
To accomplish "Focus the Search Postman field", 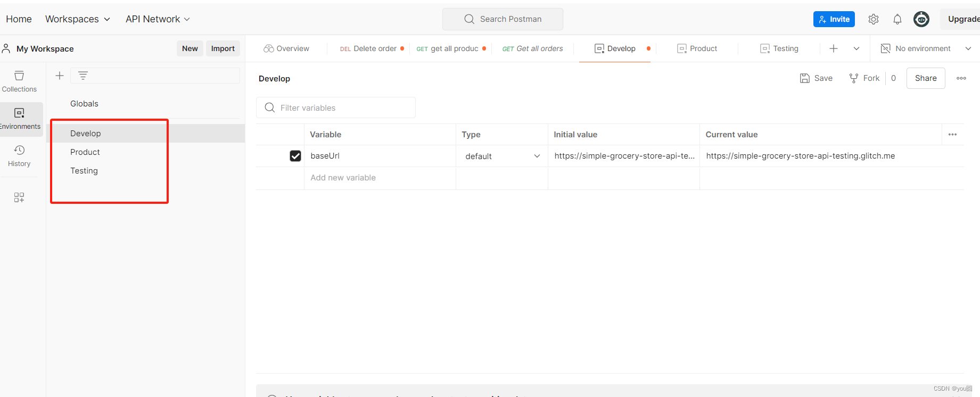I will tap(503, 19).
